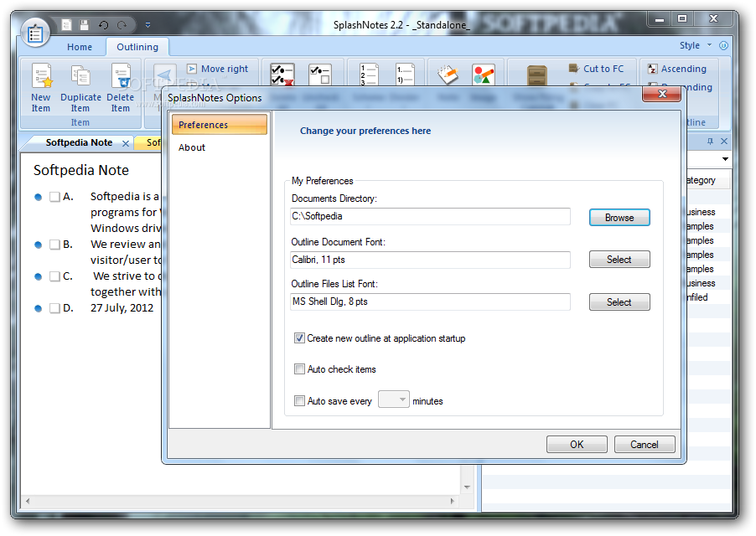
Task: Switch to the Home ribbon tab
Action: [x=80, y=47]
